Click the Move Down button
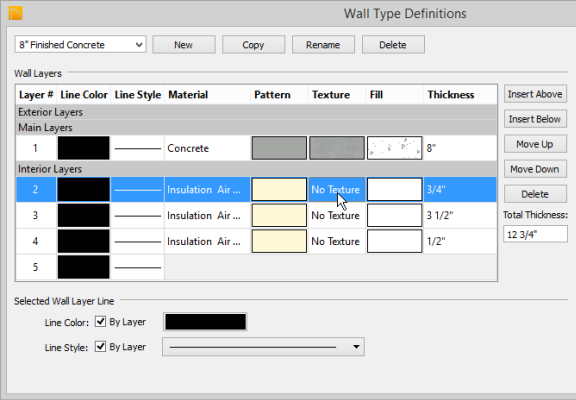This screenshot has height=400, width=576. coord(535,169)
